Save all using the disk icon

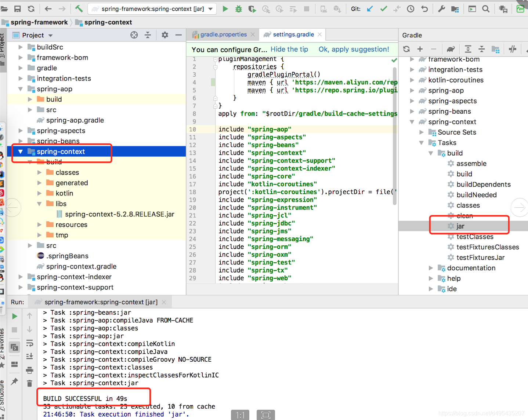[17, 9]
